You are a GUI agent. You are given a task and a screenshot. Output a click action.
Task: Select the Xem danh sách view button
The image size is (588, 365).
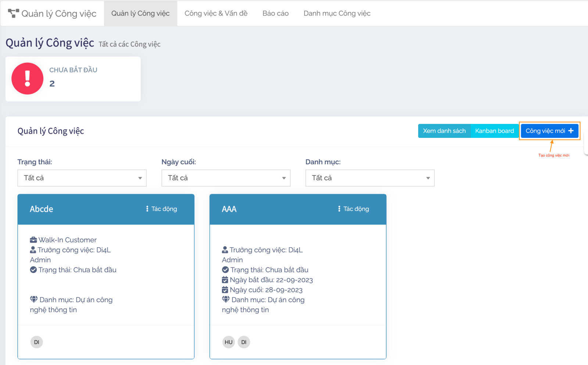(x=444, y=131)
